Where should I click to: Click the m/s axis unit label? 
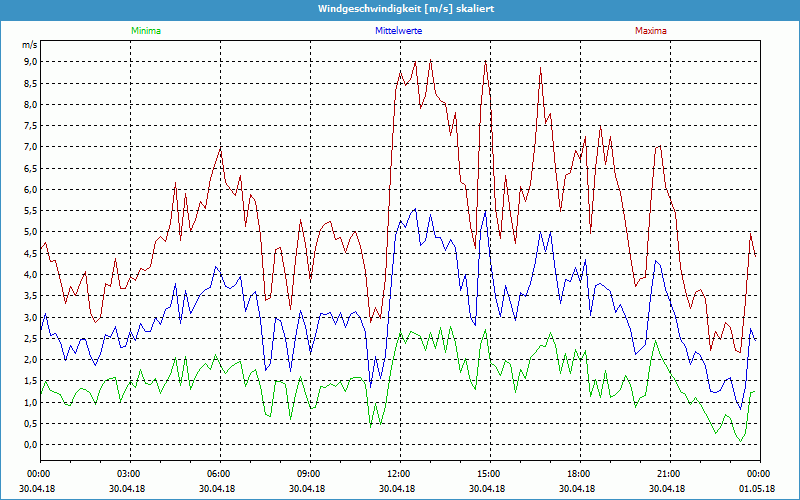coord(30,45)
